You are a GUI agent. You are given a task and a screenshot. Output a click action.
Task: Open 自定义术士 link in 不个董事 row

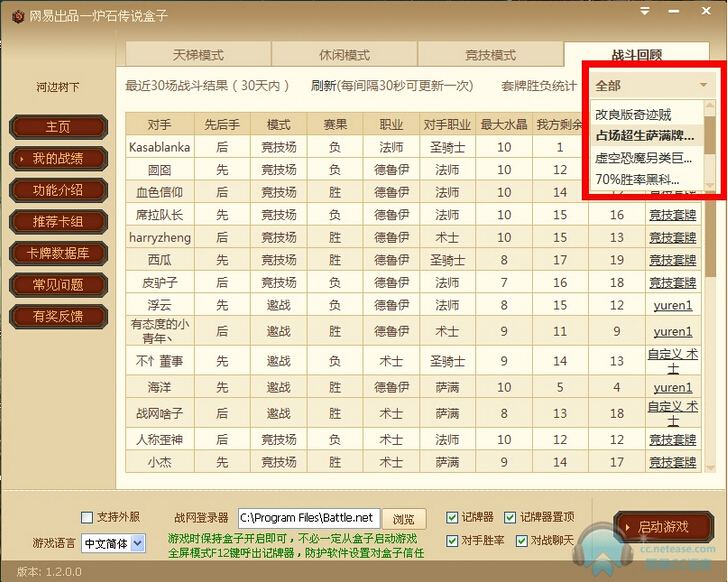coord(673,361)
